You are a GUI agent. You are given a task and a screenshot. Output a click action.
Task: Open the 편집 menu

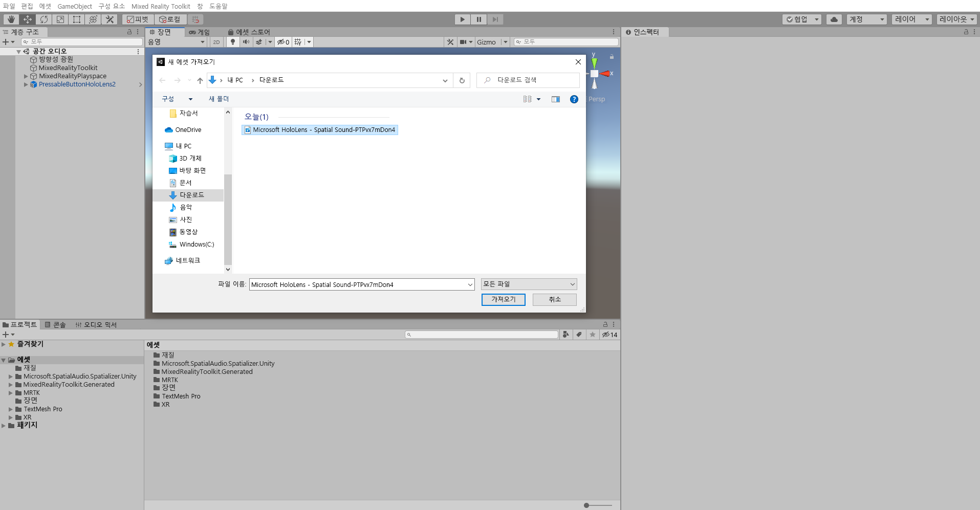click(27, 6)
